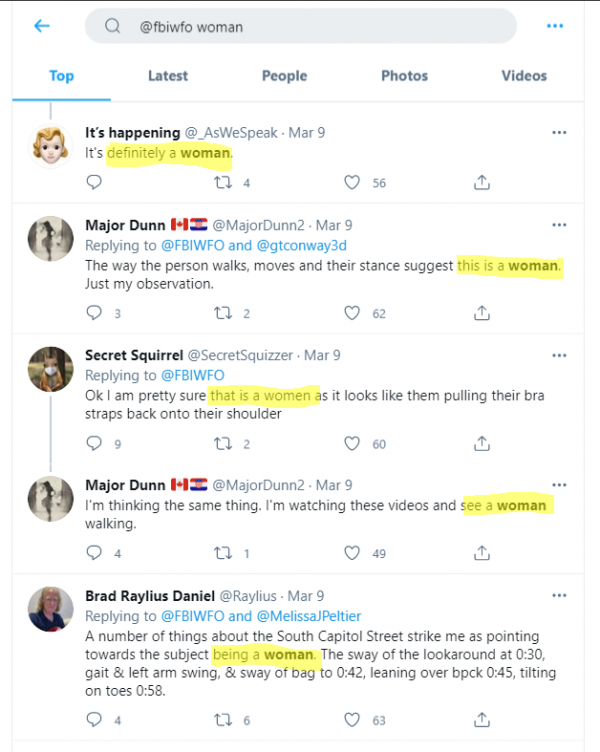Open more options on It's happening tweet
600x752 pixels.
pyautogui.click(x=560, y=132)
